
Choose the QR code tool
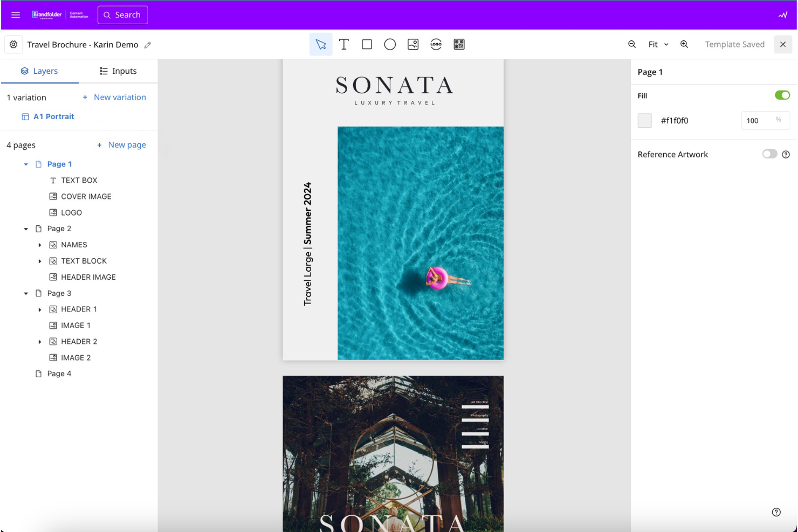[x=459, y=44]
